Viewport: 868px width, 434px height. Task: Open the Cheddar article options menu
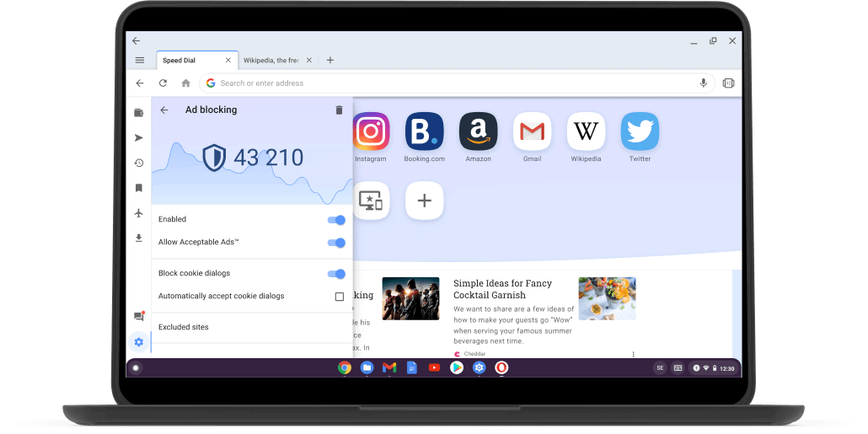[x=634, y=354]
